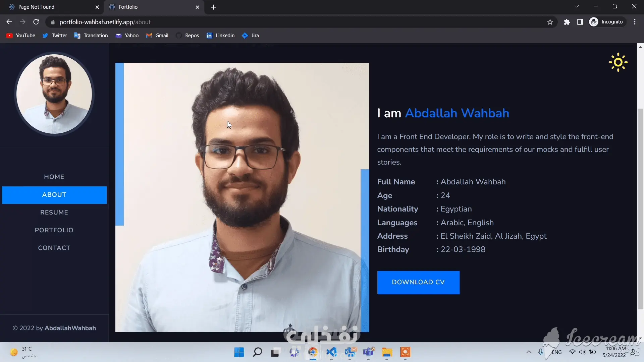Screen dimensions: 644x362
Task: Reload the portfolio page
Action: coord(36,22)
